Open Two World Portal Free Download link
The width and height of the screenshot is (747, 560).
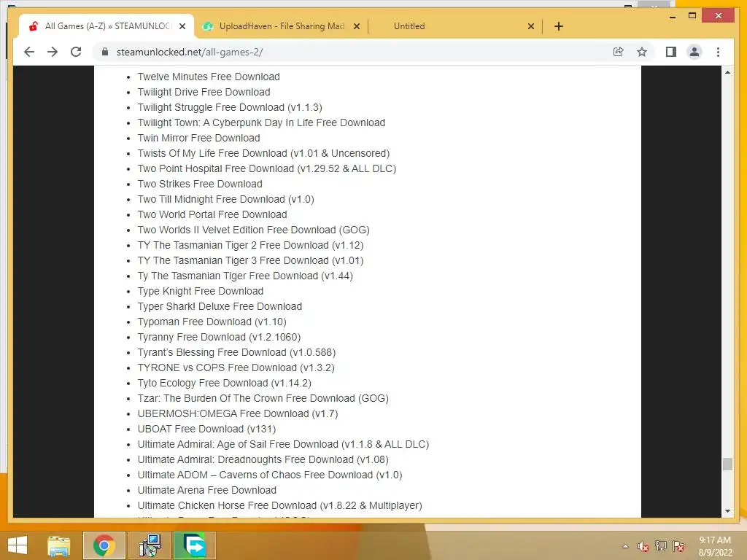[x=212, y=214]
